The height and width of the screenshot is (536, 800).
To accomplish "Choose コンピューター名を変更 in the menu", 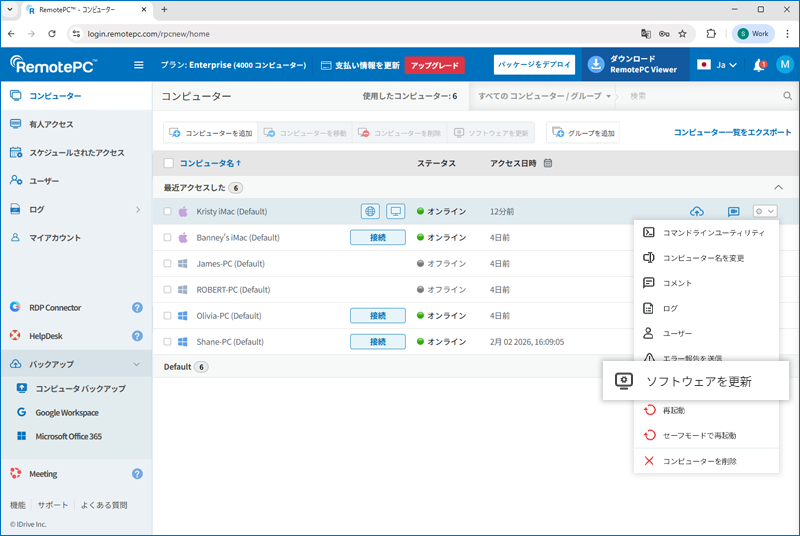I will pyautogui.click(x=703, y=258).
